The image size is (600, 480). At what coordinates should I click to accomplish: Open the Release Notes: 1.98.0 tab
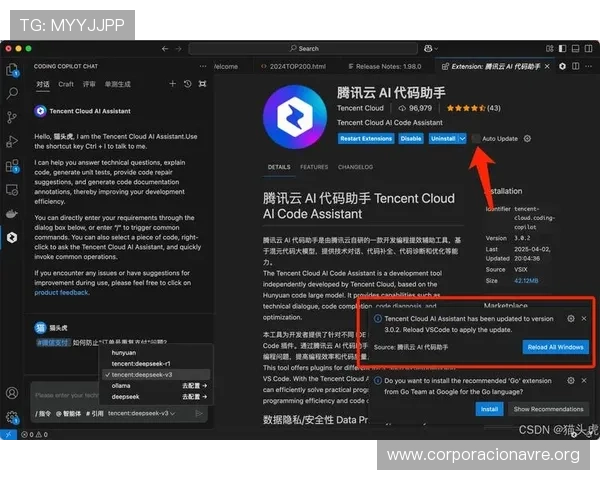coord(384,66)
